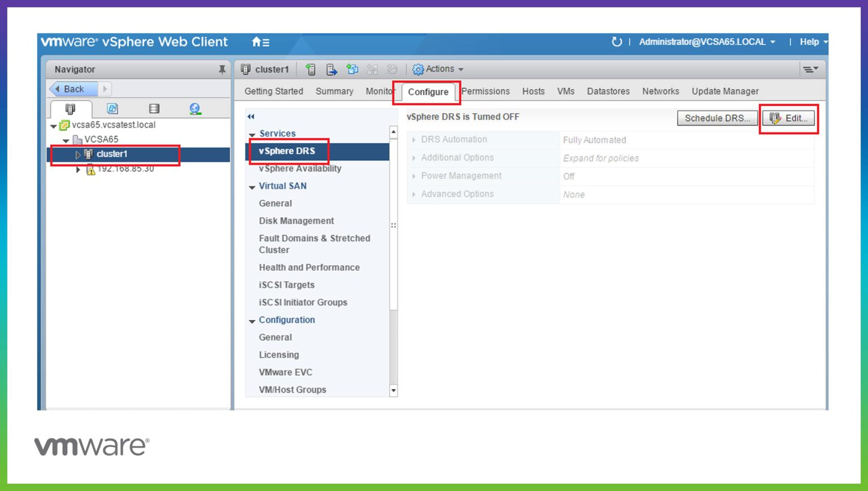Switch to the Networks tab

pyautogui.click(x=661, y=91)
